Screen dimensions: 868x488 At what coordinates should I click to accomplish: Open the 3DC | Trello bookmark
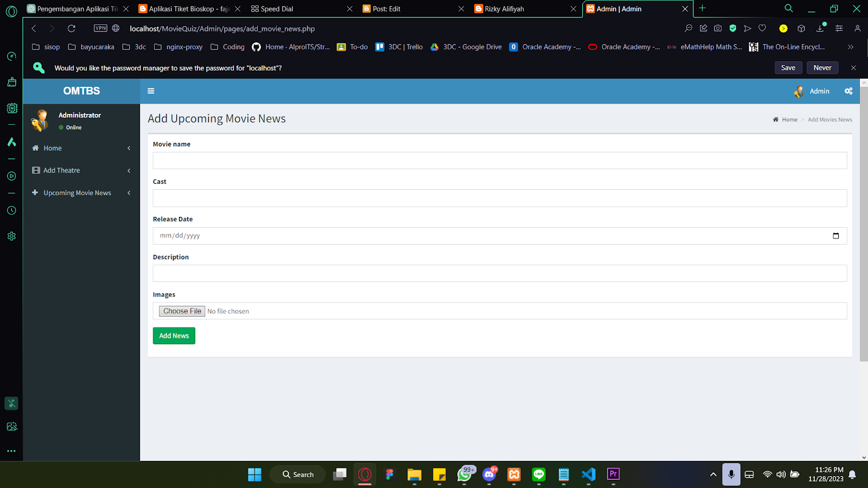coord(399,47)
